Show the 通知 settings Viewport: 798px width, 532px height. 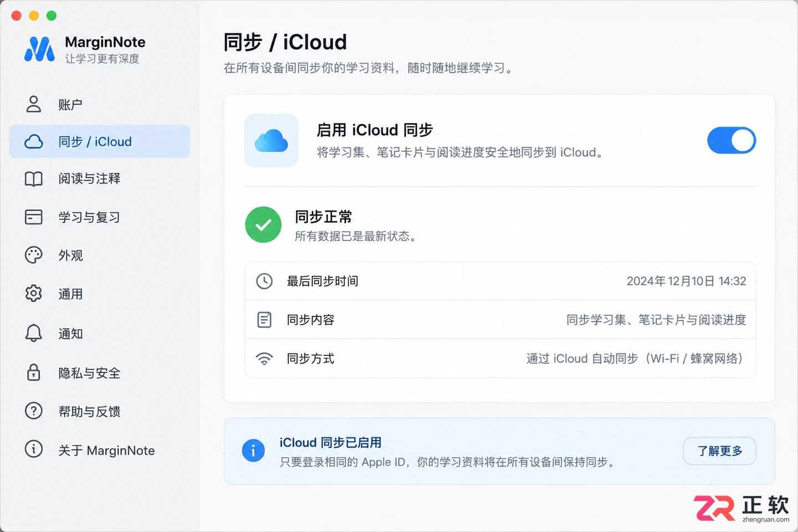click(x=100, y=333)
